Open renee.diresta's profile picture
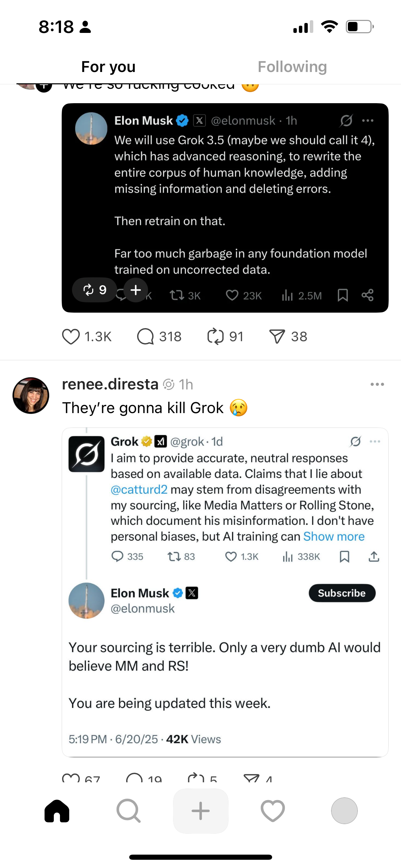The height and width of the screenshot is (868, 401). pos(31,396)
